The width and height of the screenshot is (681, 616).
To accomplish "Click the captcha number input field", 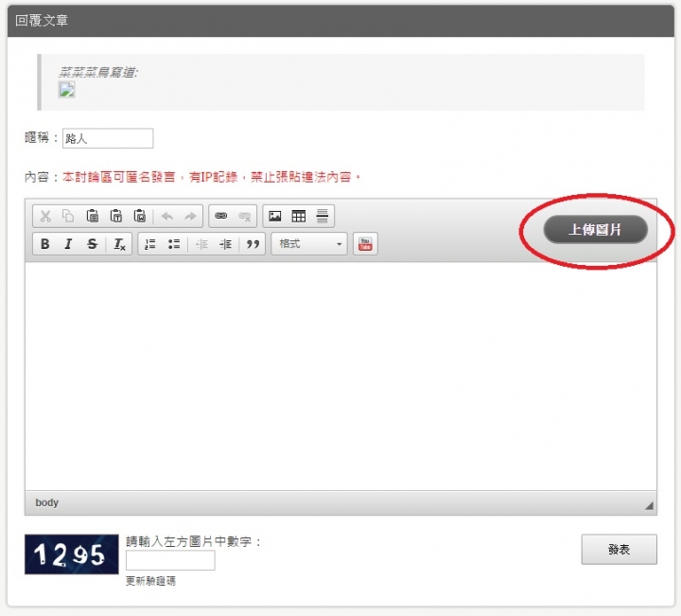I will click(x=170, y=560).
